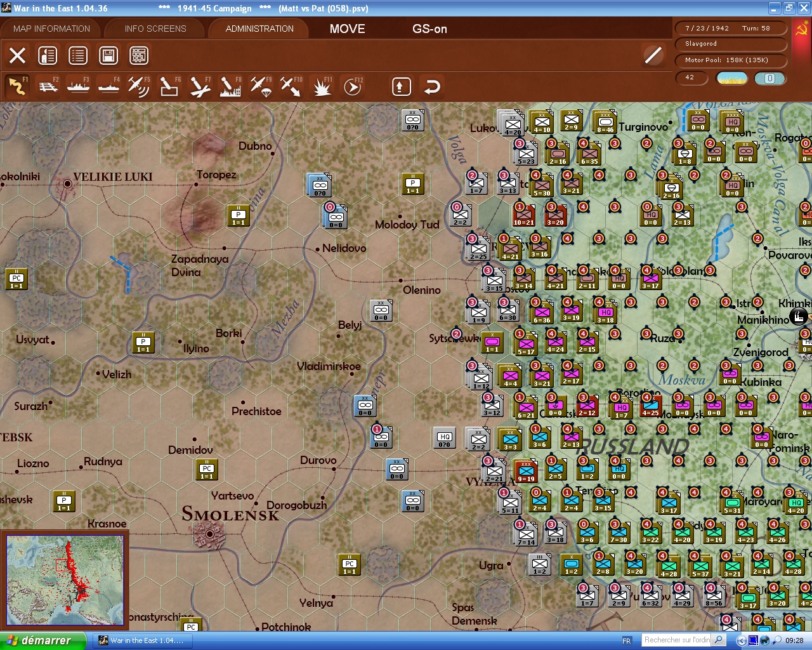Toggle the blue 0 indicator pill

769,78
